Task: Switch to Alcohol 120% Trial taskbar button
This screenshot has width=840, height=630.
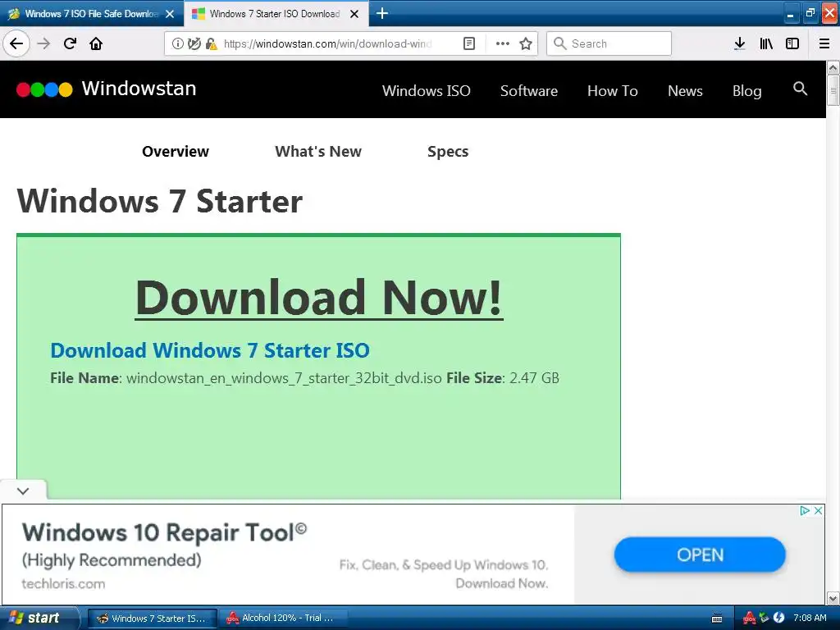Action: click(283, 619)
